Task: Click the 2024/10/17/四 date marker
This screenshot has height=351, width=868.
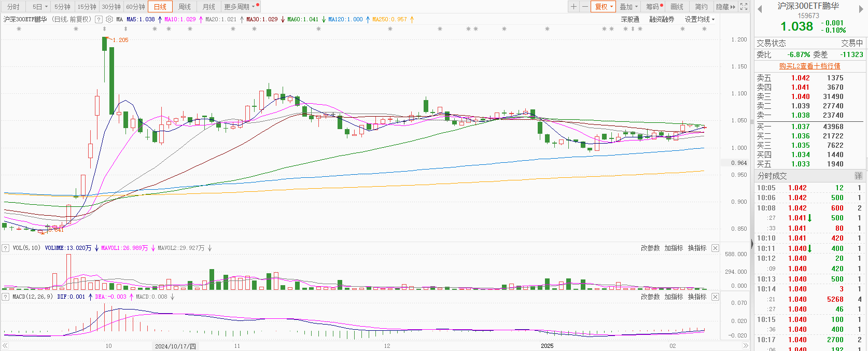Action: tap(175, 346)
